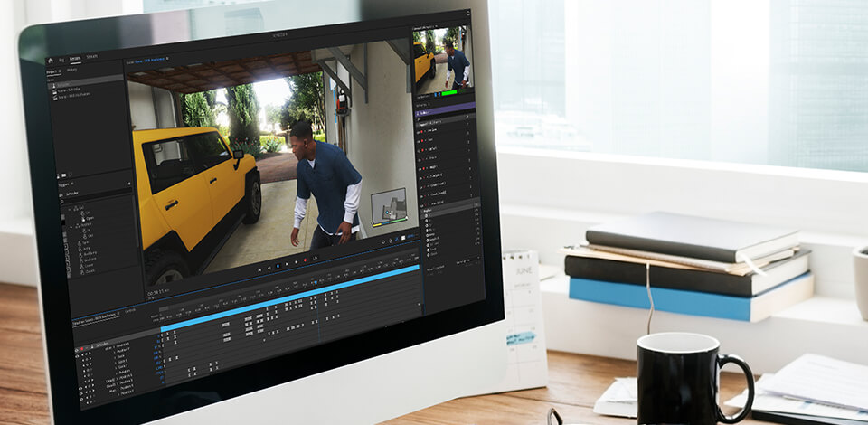Switch to the Stream mode tab
868x425 pixels.
pos(91,56)
